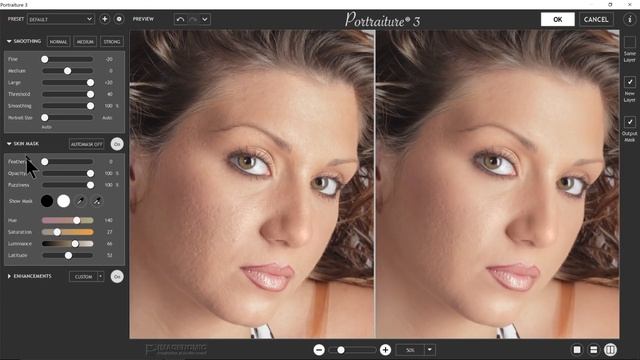This screenshot has height=360, width=640.
Task: Click the smoothed result preview pane
Action: coord(498,184)
